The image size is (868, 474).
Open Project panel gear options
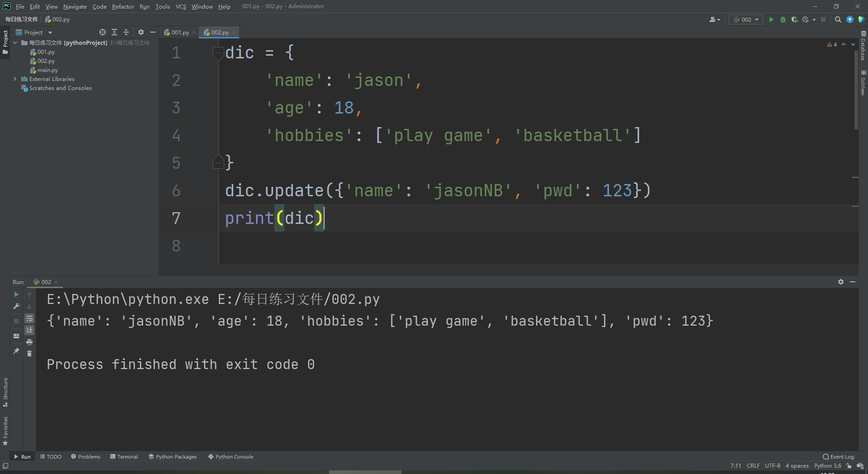point(141,32)
